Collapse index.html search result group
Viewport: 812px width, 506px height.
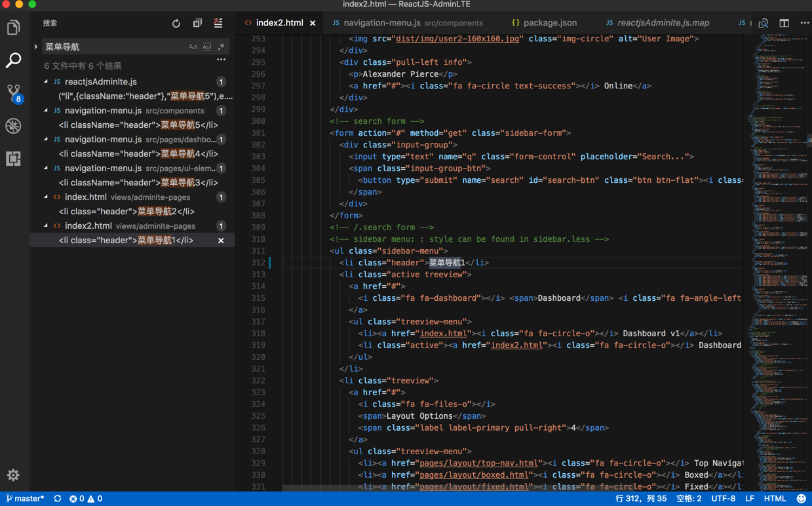pyautogui.click(x=46, y=197)
